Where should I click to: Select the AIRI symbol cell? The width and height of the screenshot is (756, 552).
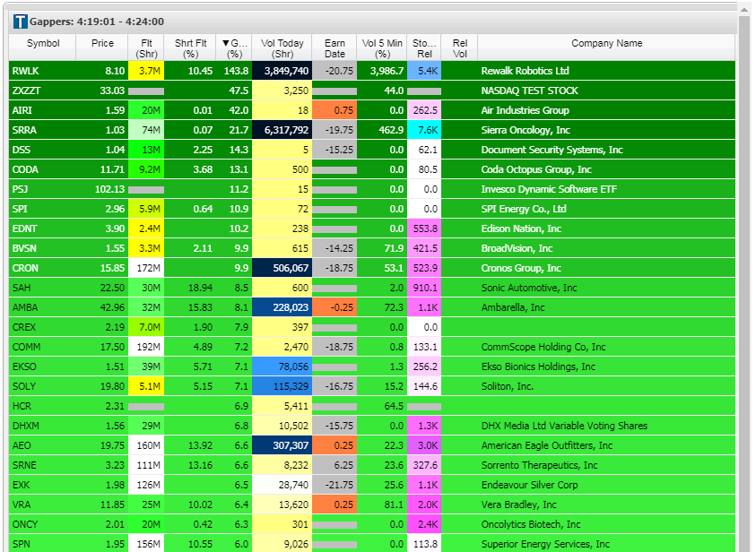(43, 110)
